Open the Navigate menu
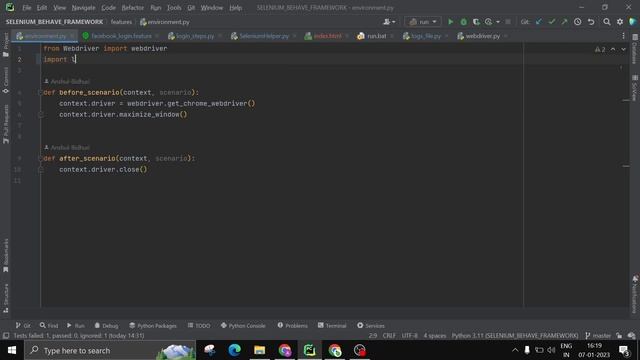 83,8
